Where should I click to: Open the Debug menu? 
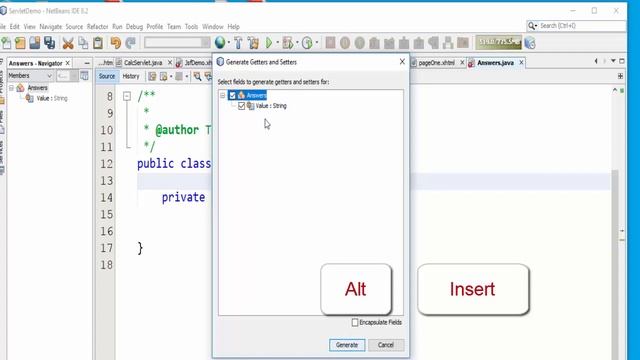(x=134, y=27)
